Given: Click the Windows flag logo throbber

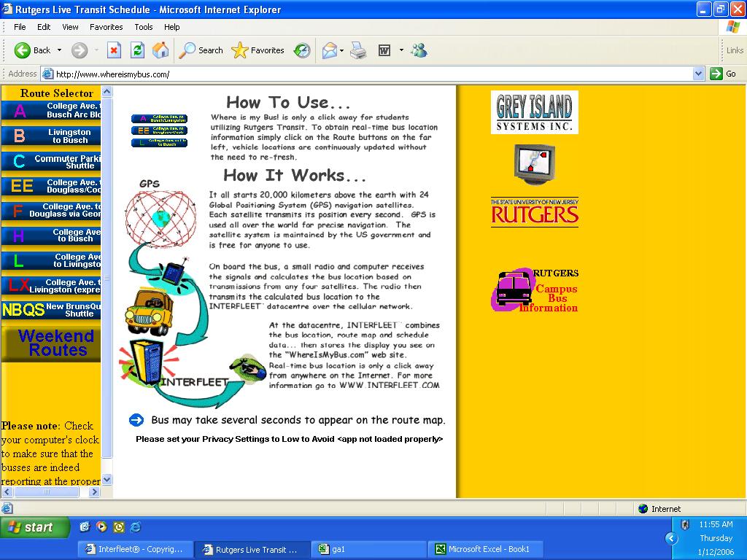Looking at the screenshot, I should pyautogui.click(x=732, y=27).
